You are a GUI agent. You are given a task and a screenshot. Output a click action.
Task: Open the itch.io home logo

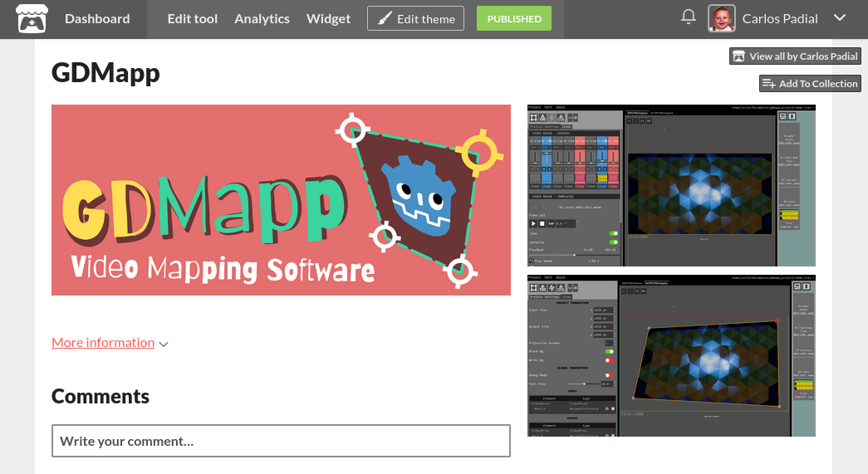(x=32, y=19)
